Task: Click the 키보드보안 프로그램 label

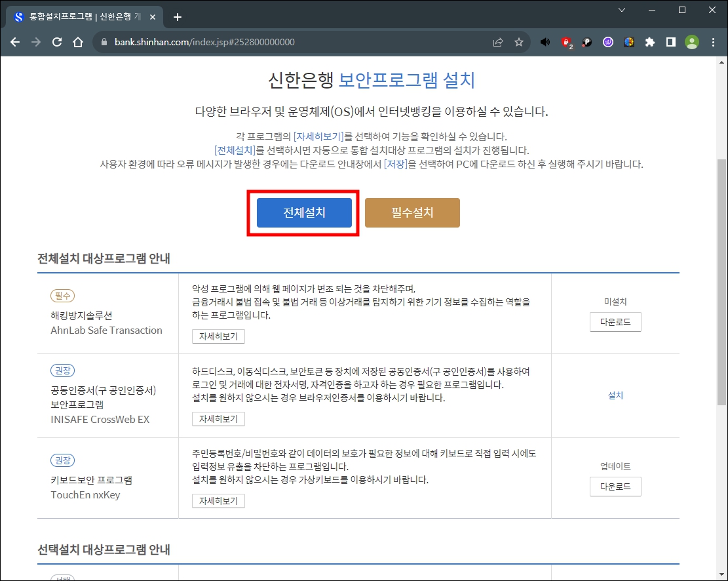Action: coord(92,480)
